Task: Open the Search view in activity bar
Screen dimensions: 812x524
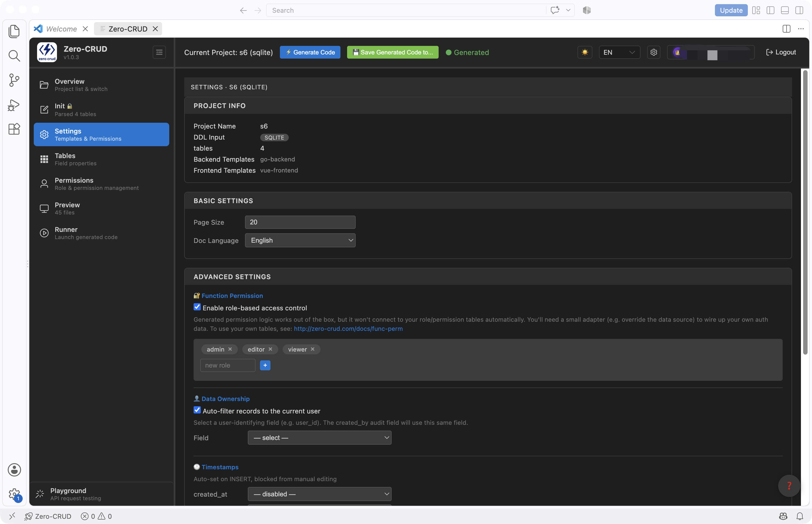Action: coord(14,56)
